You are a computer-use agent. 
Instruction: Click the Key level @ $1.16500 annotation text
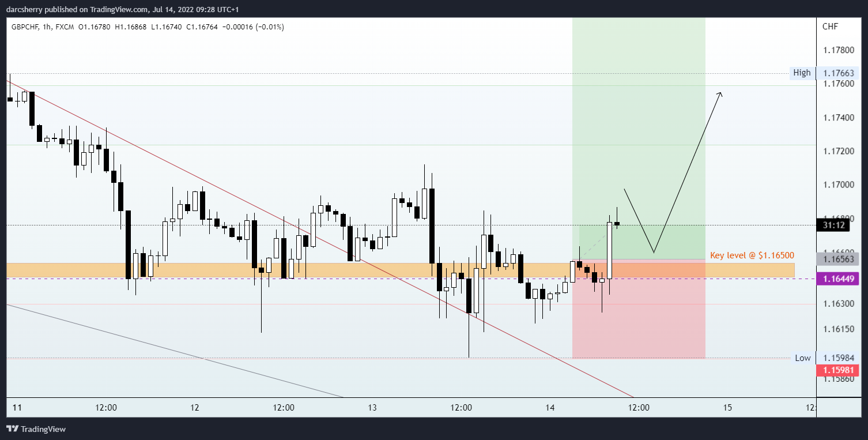[x=752, y=255]
